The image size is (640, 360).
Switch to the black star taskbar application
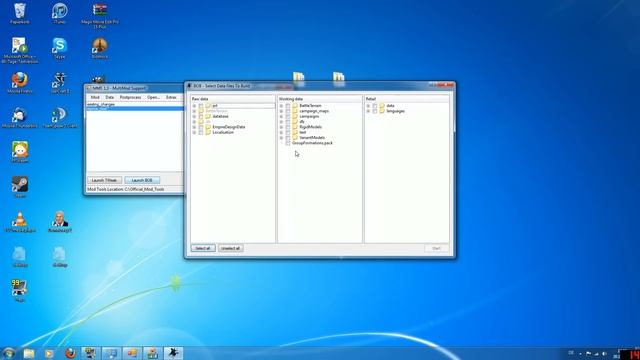coord(173,353)
